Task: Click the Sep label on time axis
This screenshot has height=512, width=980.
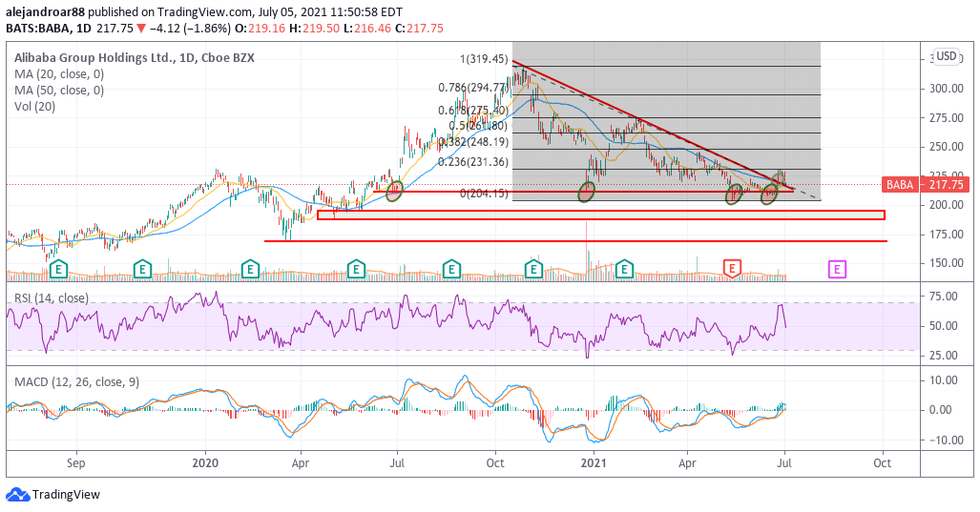Action: click(75, 463)
